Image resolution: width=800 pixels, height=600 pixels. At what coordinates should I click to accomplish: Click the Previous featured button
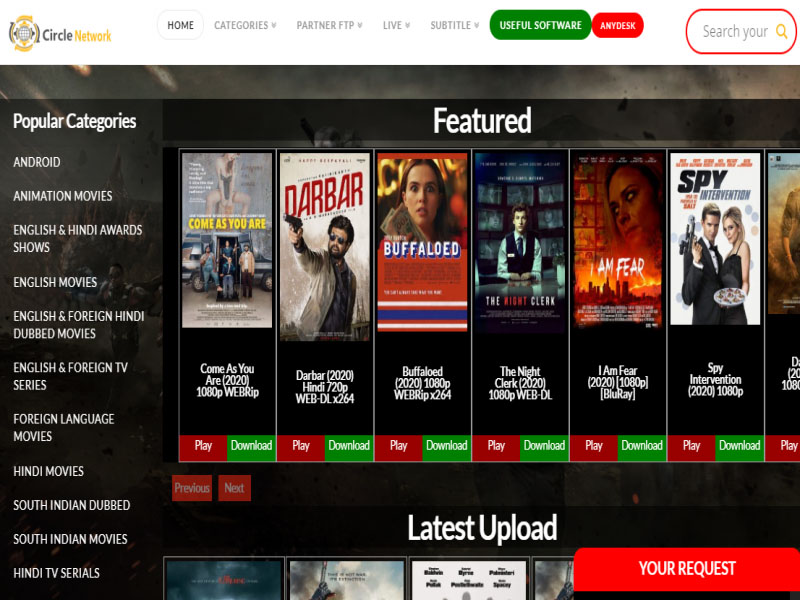tap(192, 488)
